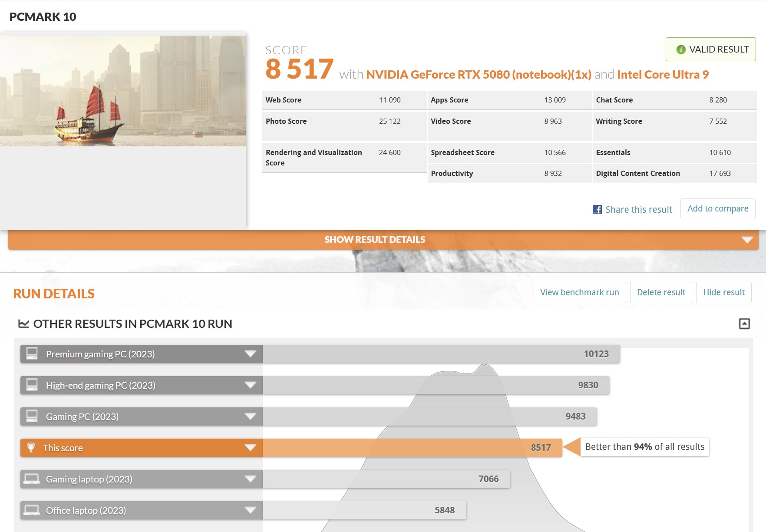Open the NVIDIA GeForce RTX 5080 link
This screenshot has width=766, height=532.
[478, 75]
